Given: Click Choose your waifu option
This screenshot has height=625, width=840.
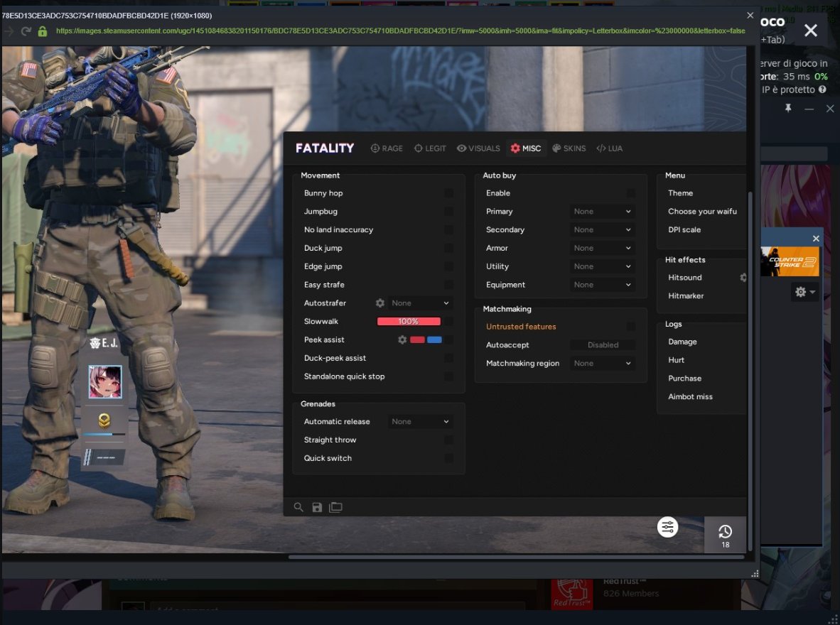Looking at the screenshot, I should point(702,212).
